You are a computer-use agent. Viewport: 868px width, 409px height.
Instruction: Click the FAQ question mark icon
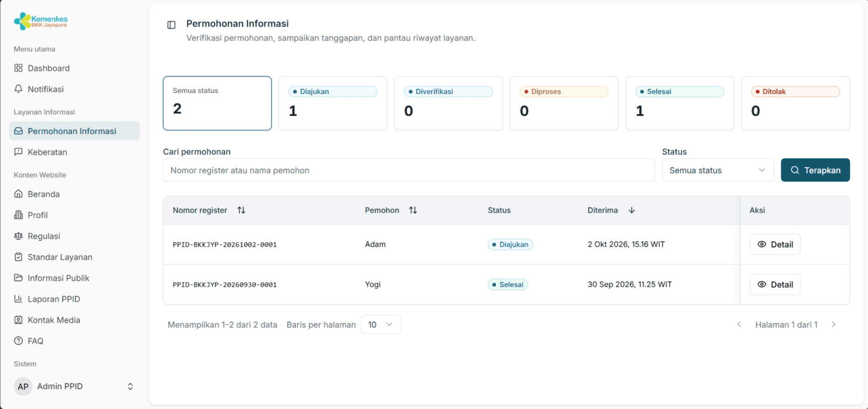click(x=18, y=340)
